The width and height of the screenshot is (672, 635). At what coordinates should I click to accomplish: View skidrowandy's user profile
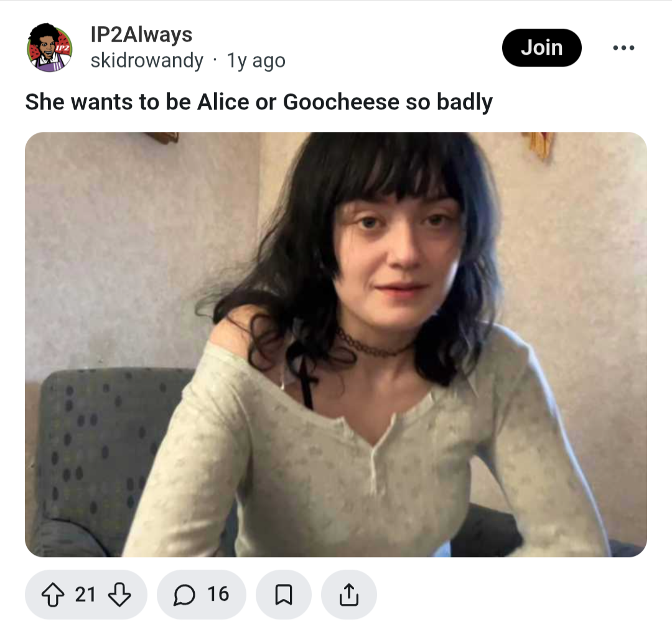pos(147,60)
